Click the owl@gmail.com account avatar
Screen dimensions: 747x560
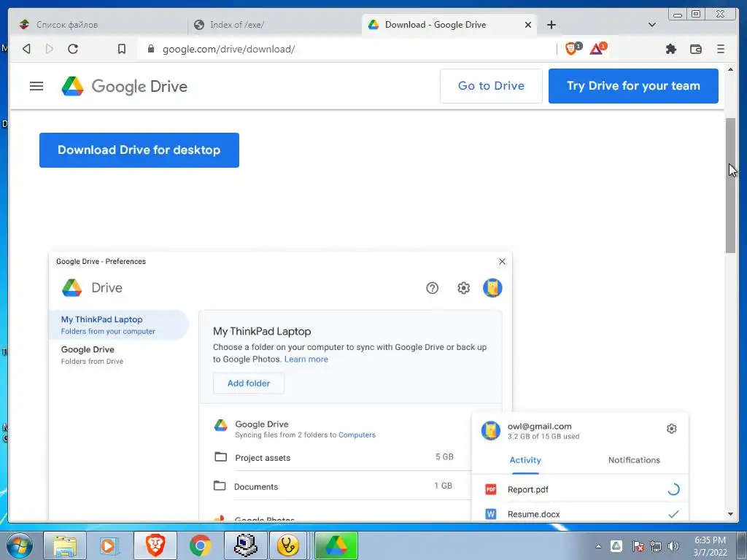click(491, 430)
